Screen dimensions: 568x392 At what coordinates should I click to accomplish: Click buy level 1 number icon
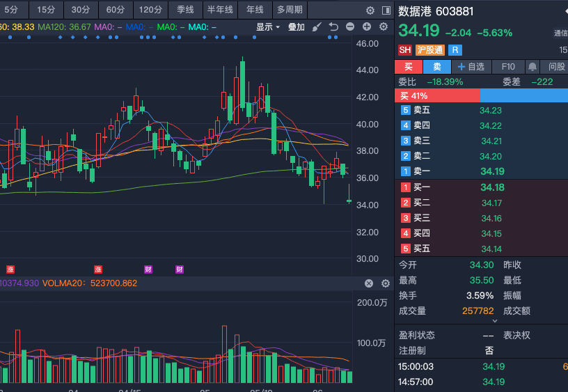(x=405, y=187)
